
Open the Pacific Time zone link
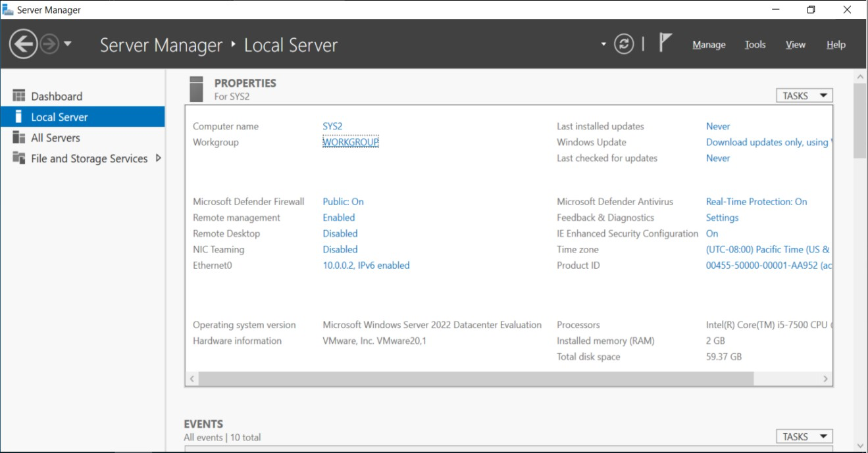pos(769,249)
